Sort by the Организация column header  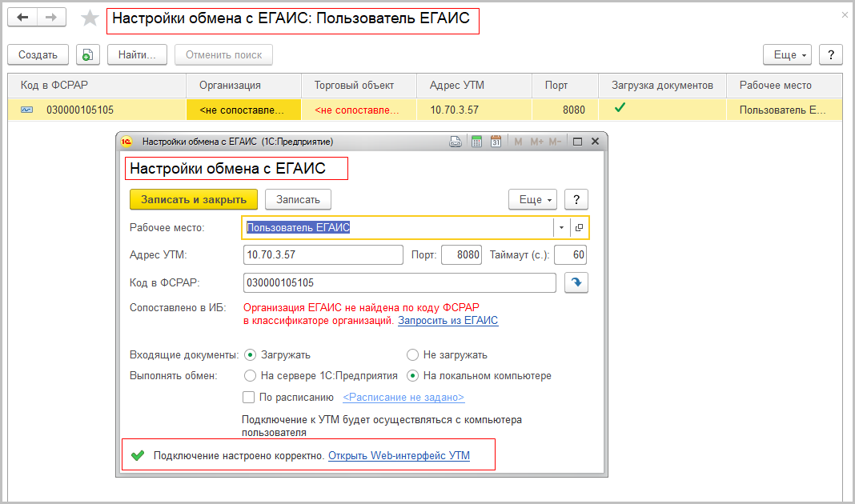tap(243, 86)
